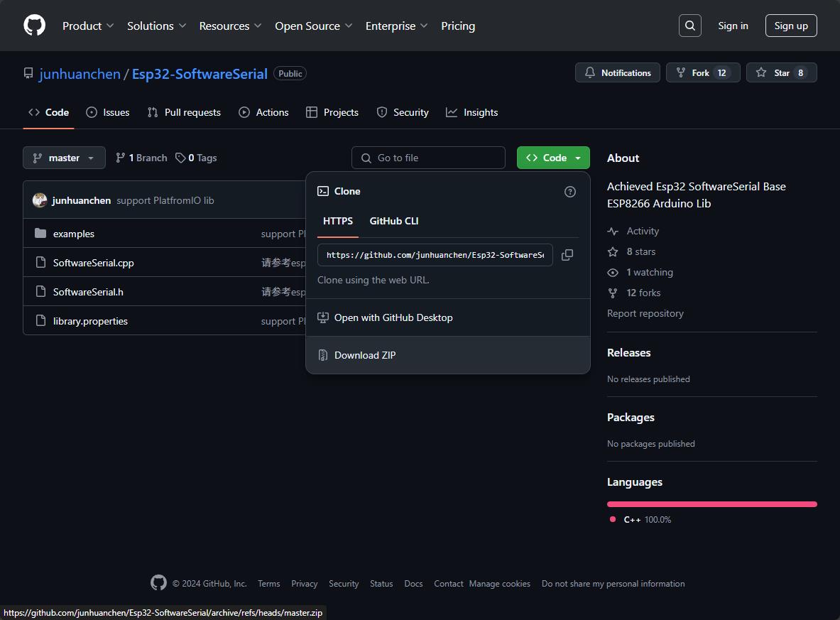Screen dimensions: 840x620
Task: Click the Activity pulse icon
Action: click(x=613, y=232)
